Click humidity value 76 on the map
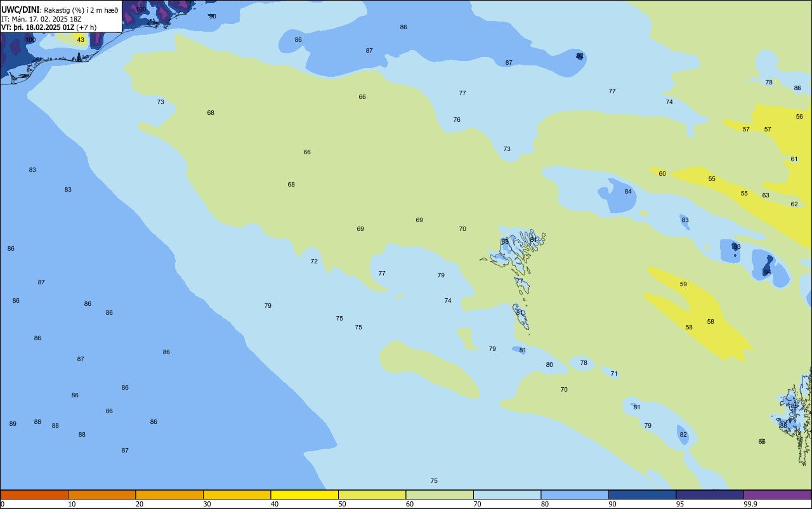Viewport: 812px width, 509px height. 457,120
